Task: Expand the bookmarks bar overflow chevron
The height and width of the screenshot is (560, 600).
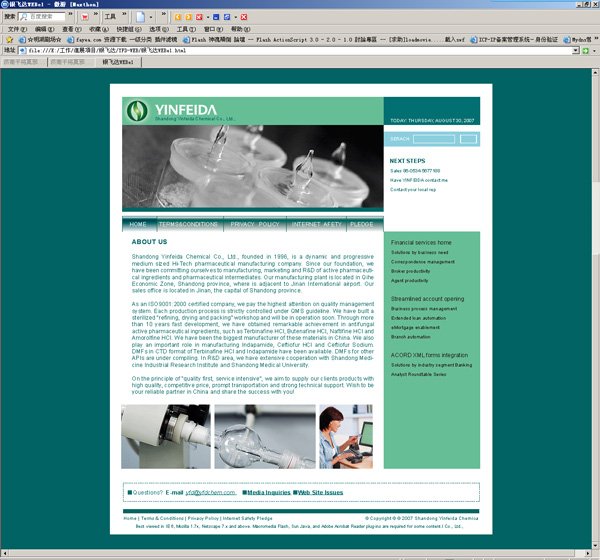Action: tap(597, 39)
